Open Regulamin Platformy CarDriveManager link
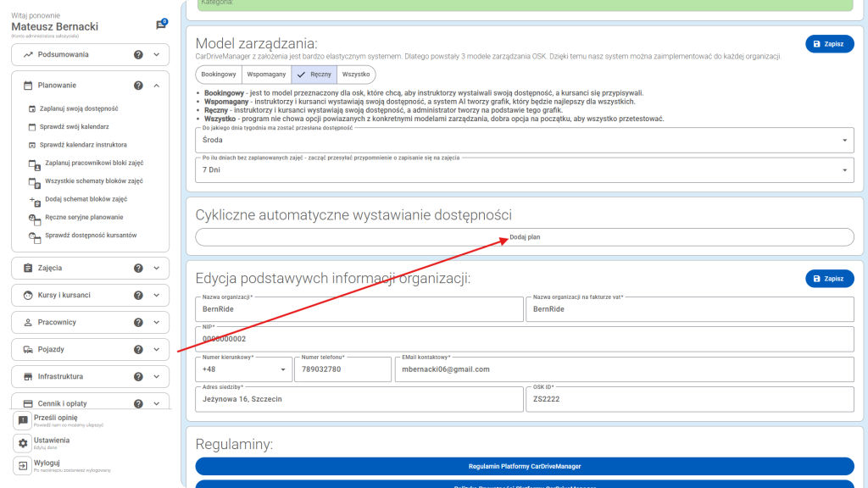 525,466
